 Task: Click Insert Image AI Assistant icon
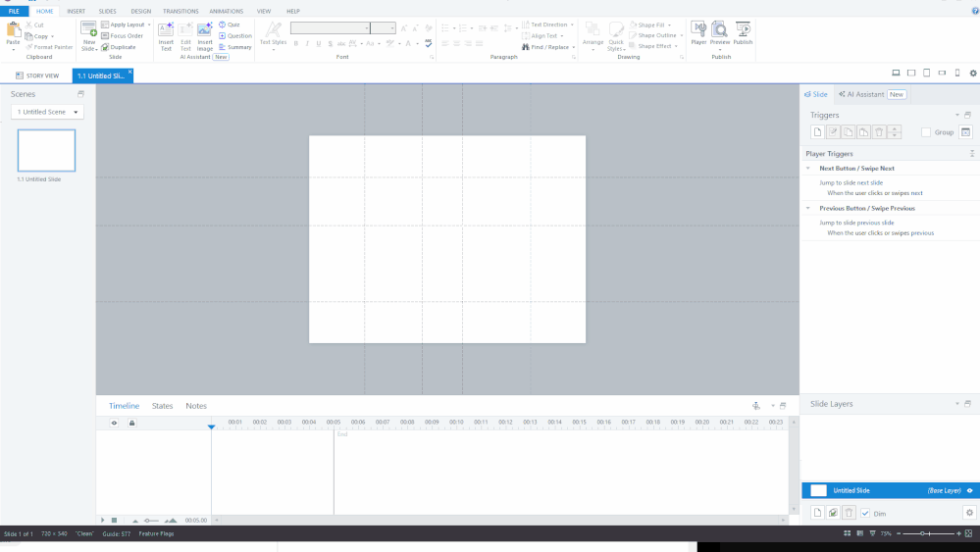205,36
